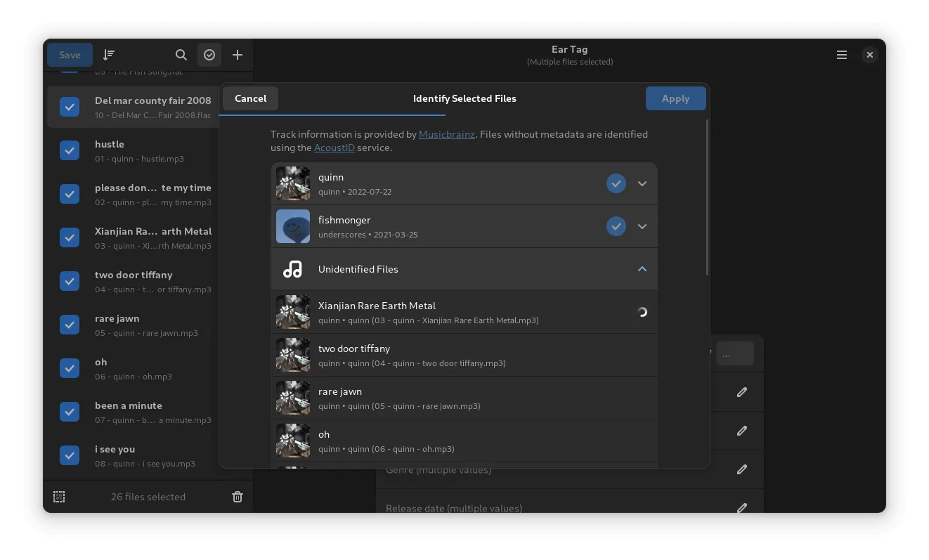This screenshot has height=560, width=929.
Task: Click the sort files icon
Action: pyautogui.click(x=109, y=55)
